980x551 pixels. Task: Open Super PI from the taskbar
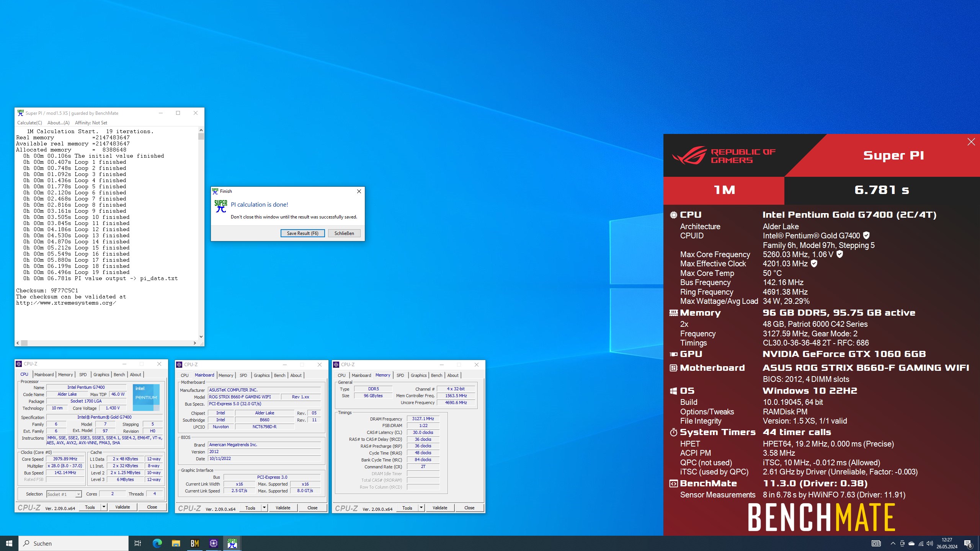(x=232, y=543)
